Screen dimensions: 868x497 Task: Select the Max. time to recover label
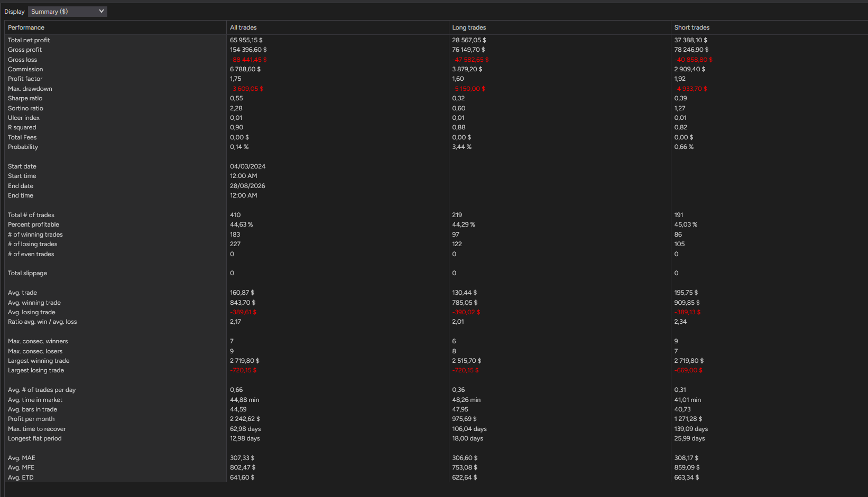pos(37,429)
